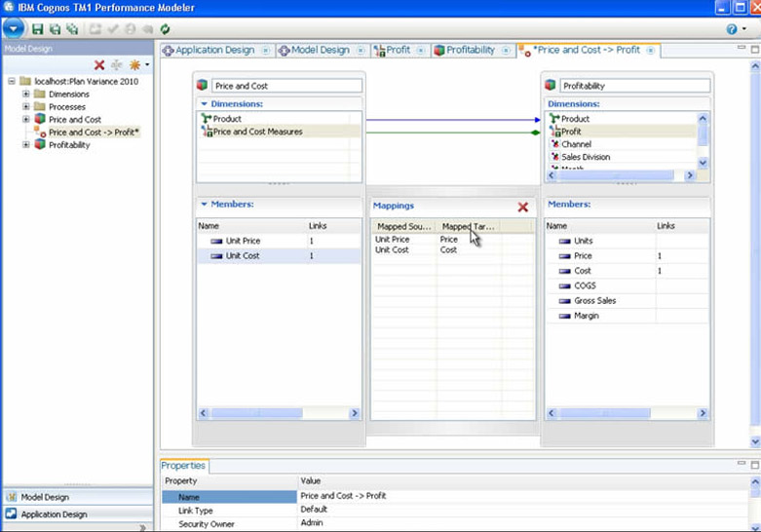Open Model Design pane button at bottom left
The height and width of the screenshot is (532, 761).
[78, 497]
